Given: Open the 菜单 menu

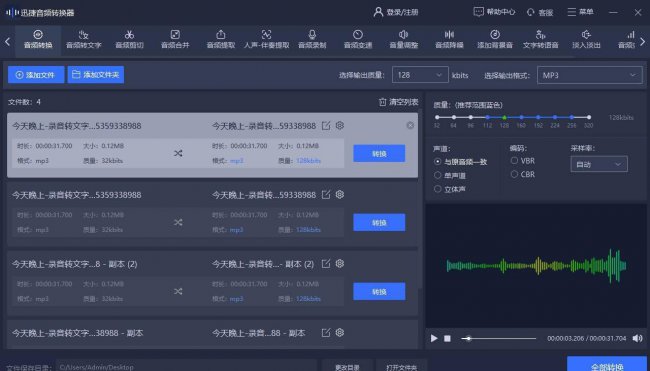Looking at the screenshot, I should pyautogui.click(x=580, y=12).
